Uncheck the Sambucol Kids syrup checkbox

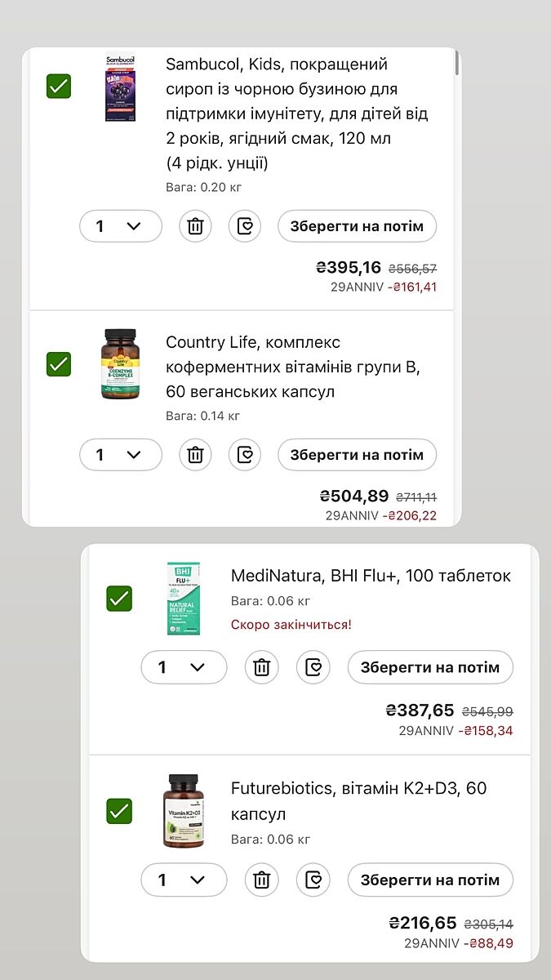59,86
